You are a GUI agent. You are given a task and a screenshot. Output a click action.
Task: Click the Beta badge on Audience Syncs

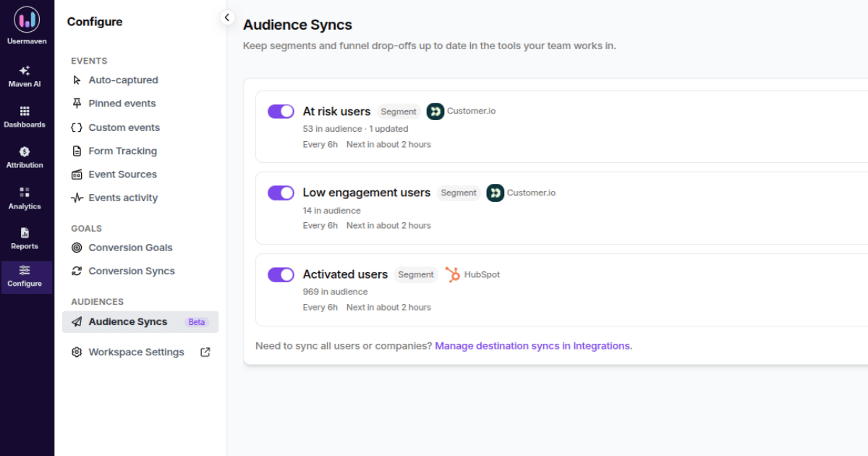click(x=197, y=322)
